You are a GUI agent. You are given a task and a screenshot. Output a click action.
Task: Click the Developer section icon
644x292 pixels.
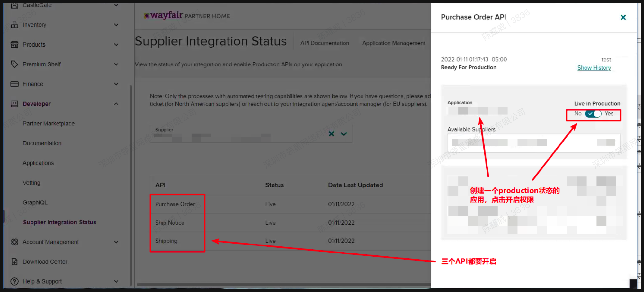pyautogui.click(x=14, y=104)
